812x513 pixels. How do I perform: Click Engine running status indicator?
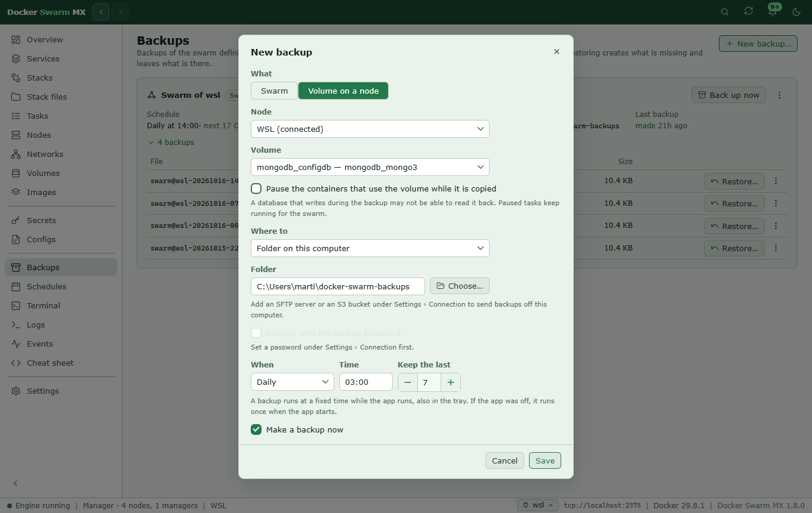(38, 505)
